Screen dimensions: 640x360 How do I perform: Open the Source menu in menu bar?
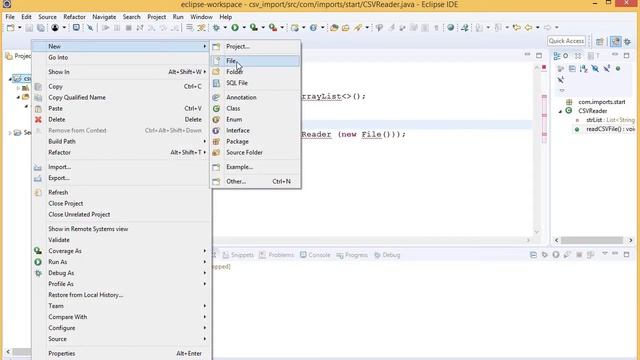(x=47, y=17)
